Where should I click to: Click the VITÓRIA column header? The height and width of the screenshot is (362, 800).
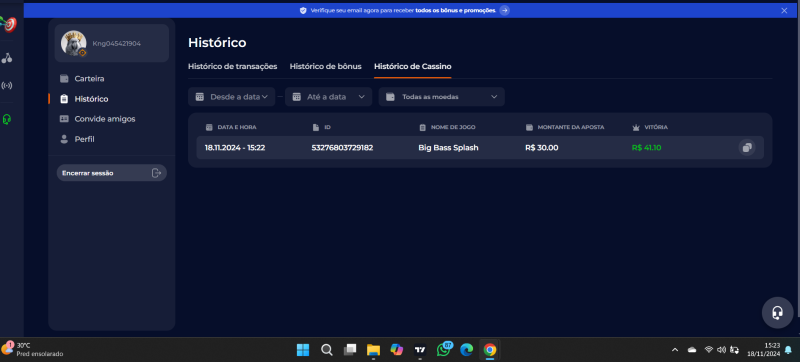click(650, 127)
